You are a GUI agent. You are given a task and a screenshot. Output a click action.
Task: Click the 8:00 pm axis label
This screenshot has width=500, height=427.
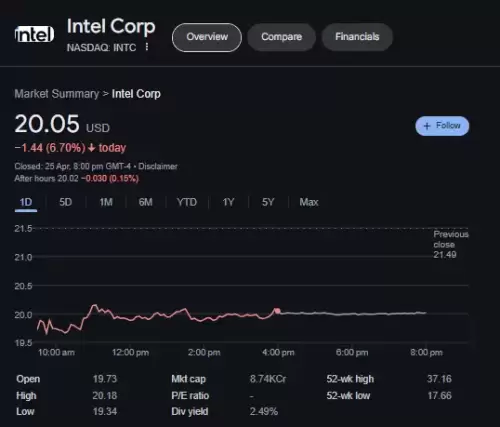[x=426, y=353]
